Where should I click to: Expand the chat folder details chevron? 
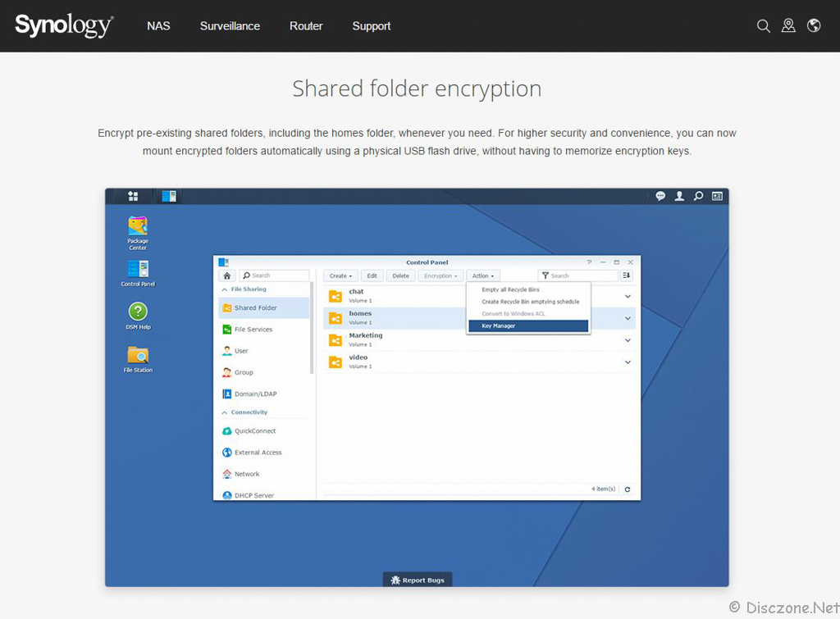[628, 296]
